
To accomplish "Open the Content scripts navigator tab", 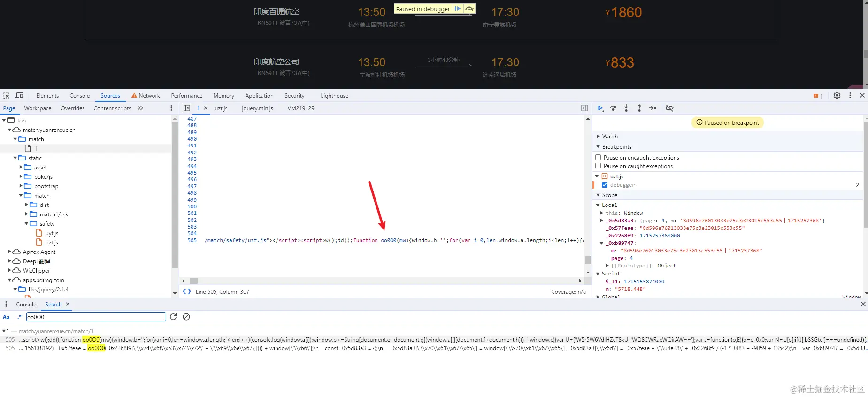I will point(112,108).
